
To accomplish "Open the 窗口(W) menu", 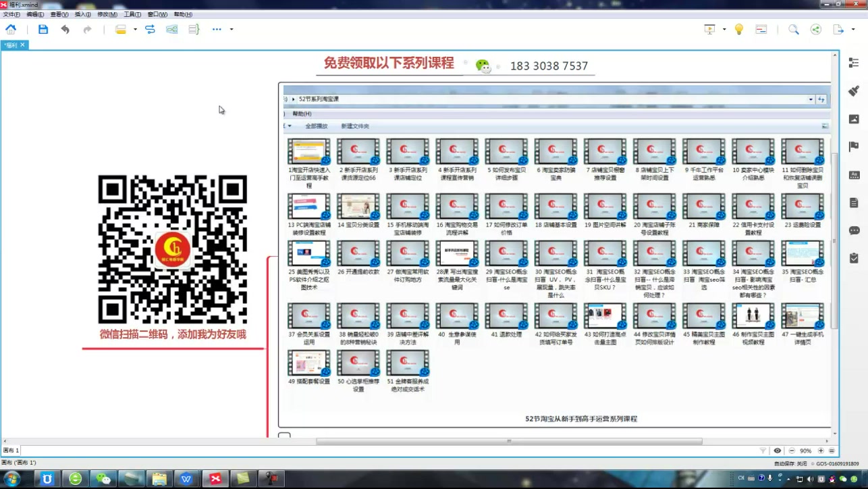I will pyautogui.click(x=157, y=14).
